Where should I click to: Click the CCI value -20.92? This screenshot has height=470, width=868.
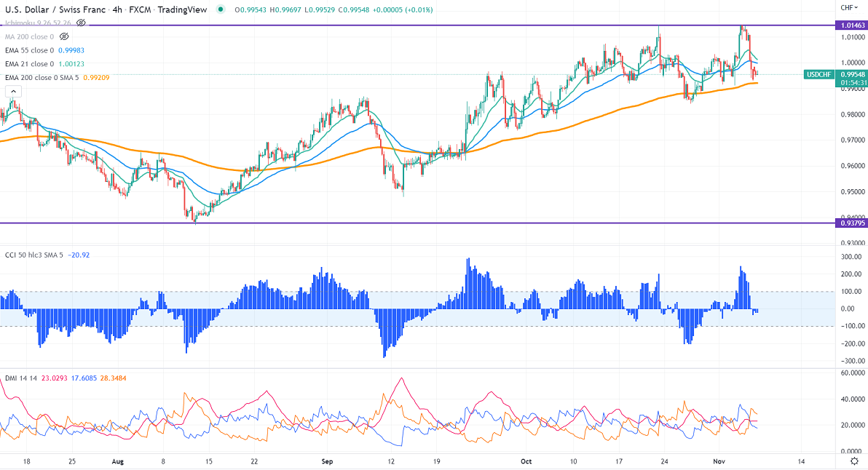(x=79, y=255)
